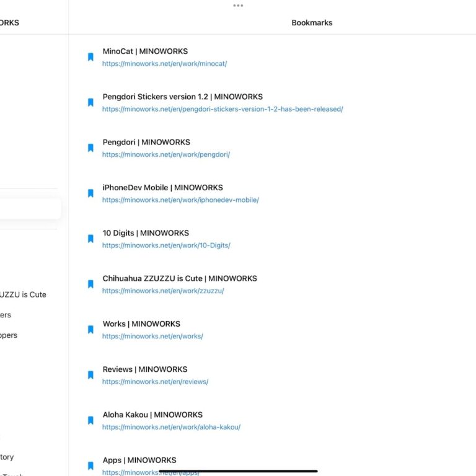The width and height of the screenshot is (476, 476).
Task: Click the highlighted selected row in sidebar
Action: [x=30, y=209]
